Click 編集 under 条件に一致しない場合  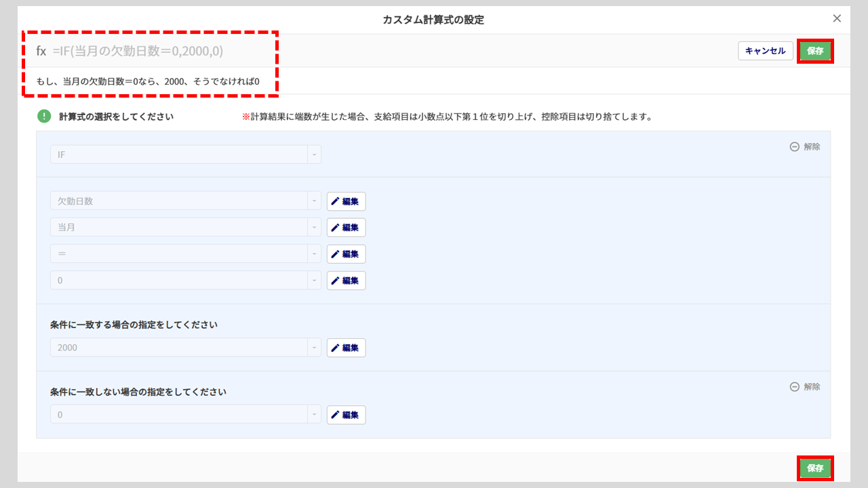coord(347,415)
